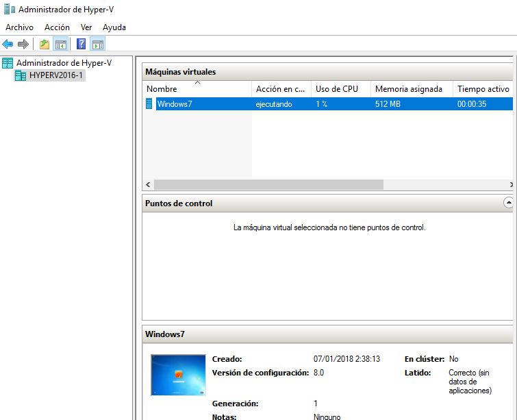Select the HYPERV2016-1 server node
Viewport: 517px width, 420px height.
tap(55, 75)
